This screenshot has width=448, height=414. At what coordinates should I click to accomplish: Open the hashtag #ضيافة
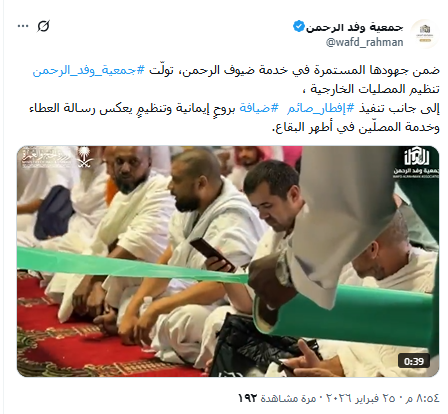click(x=259, y=108)
